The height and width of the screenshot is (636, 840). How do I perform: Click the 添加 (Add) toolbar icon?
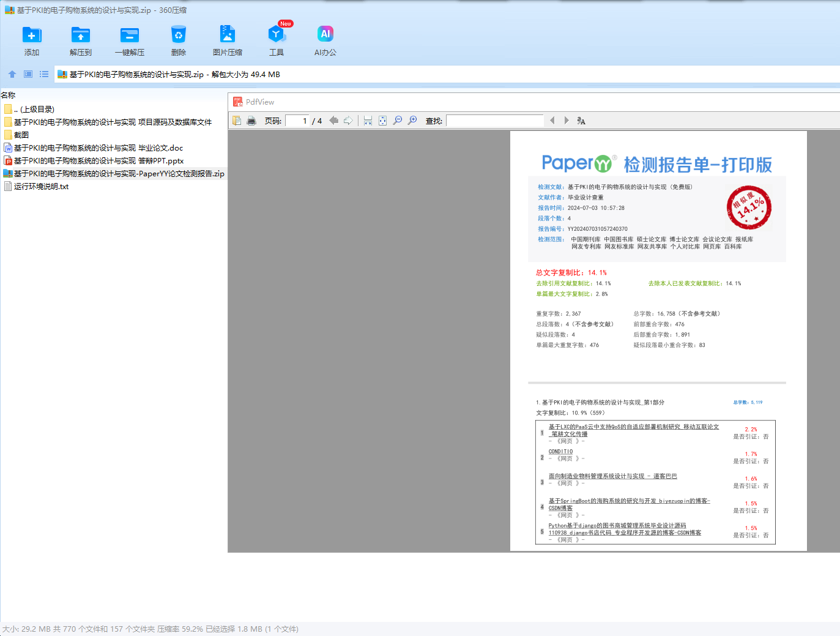click(x=32, y=35)
